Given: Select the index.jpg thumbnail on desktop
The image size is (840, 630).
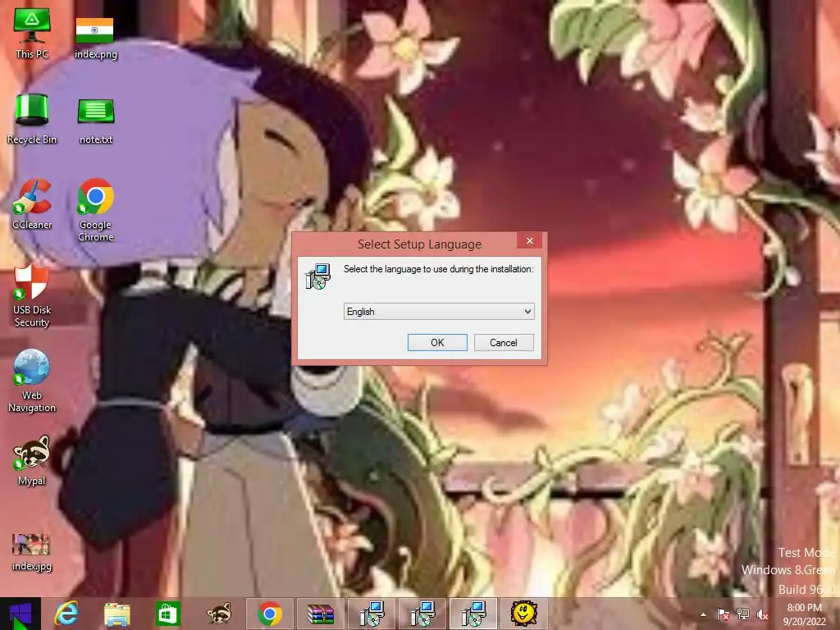Looking at the screenshot, I should [x=32, y=552].
